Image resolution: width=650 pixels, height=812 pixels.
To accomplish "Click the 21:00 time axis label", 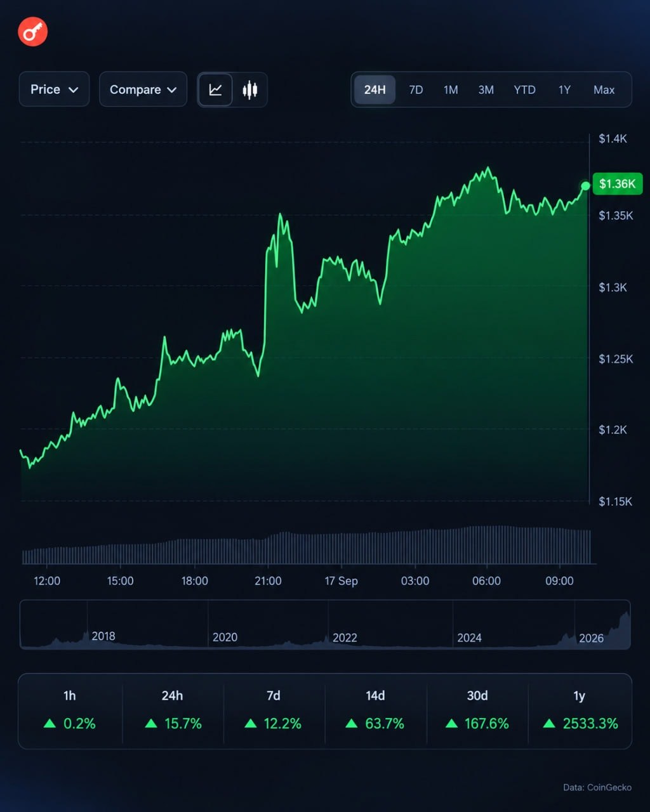I will coord(268,580).
